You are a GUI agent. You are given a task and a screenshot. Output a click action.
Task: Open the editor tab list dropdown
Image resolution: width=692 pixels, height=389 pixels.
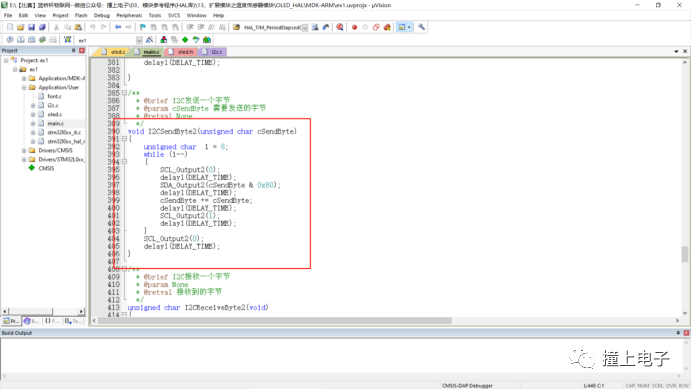coord(676,52)
